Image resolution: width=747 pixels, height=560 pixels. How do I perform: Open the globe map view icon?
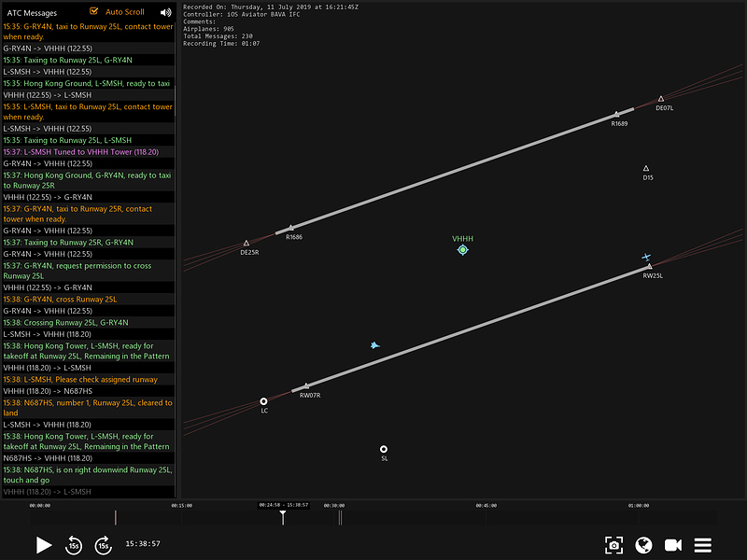[643, 545]
